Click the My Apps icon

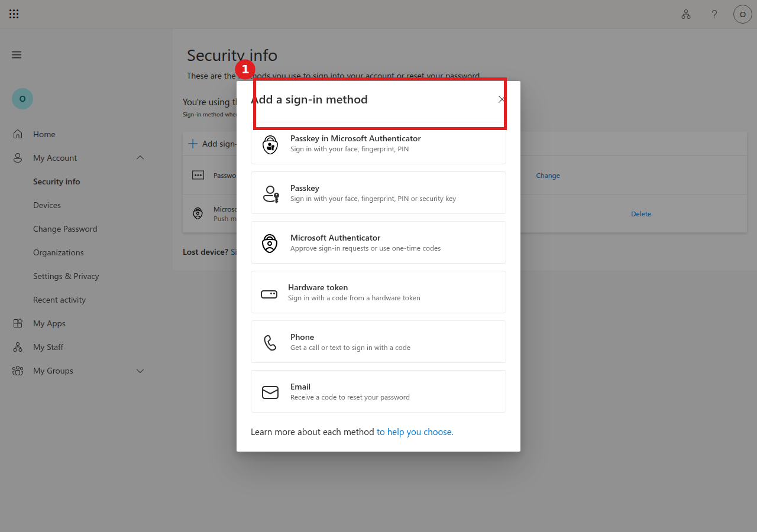[18, 323]
